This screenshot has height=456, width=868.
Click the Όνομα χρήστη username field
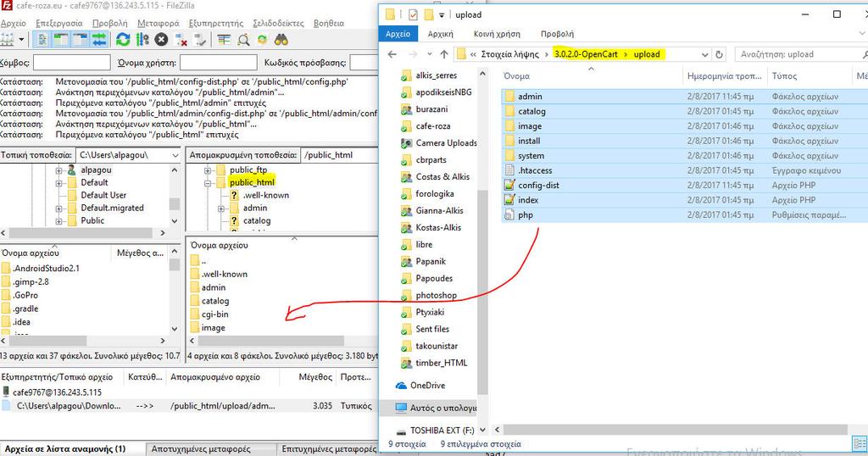click(x=219, y=63)
